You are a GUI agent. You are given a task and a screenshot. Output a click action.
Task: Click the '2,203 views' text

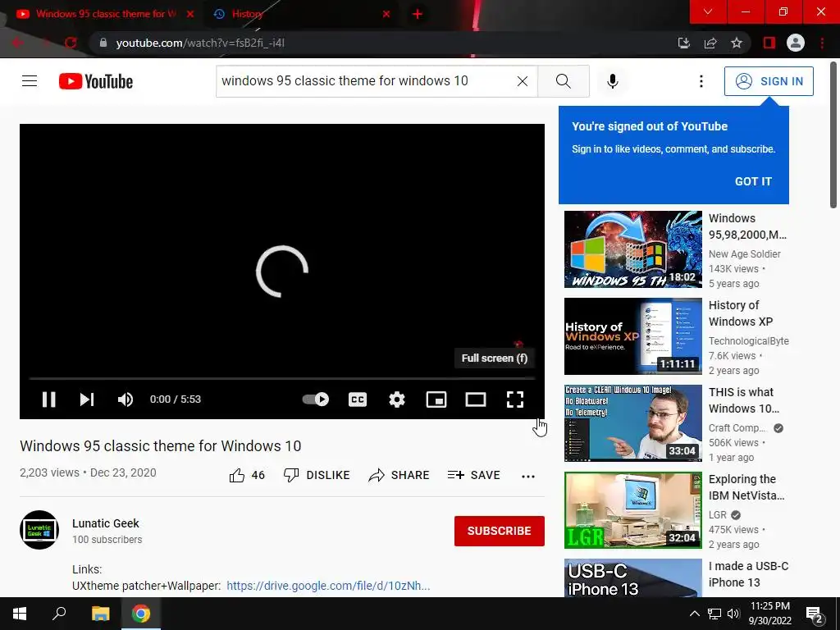[49, 472]
